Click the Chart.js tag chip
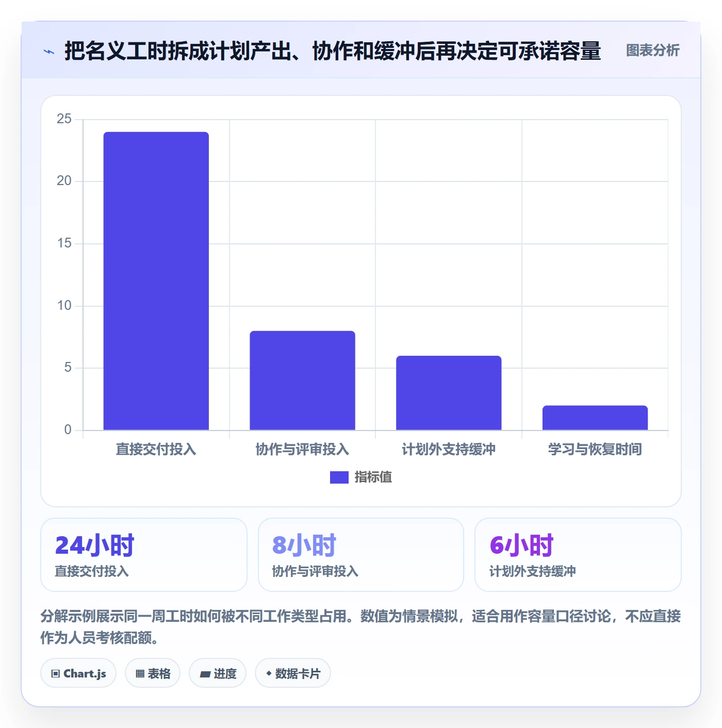The width and height of the screenshot is (722, 728). (x=78, y=673)
